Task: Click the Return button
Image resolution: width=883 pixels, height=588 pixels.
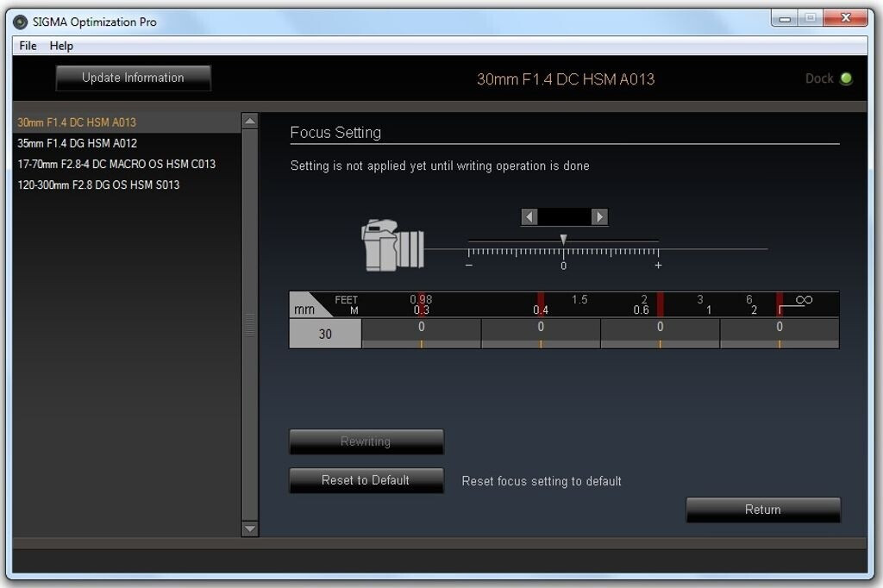Action: [762, 510]
